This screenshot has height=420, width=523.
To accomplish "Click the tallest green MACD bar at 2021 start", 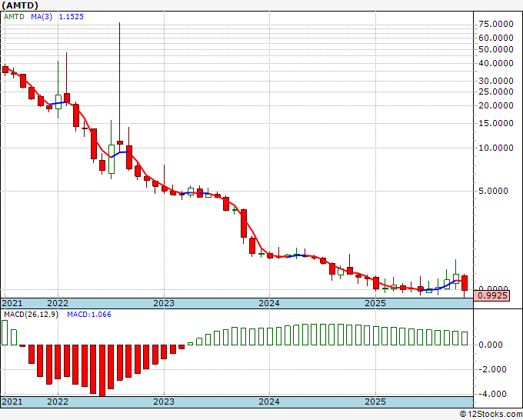I will click(5, 332).
